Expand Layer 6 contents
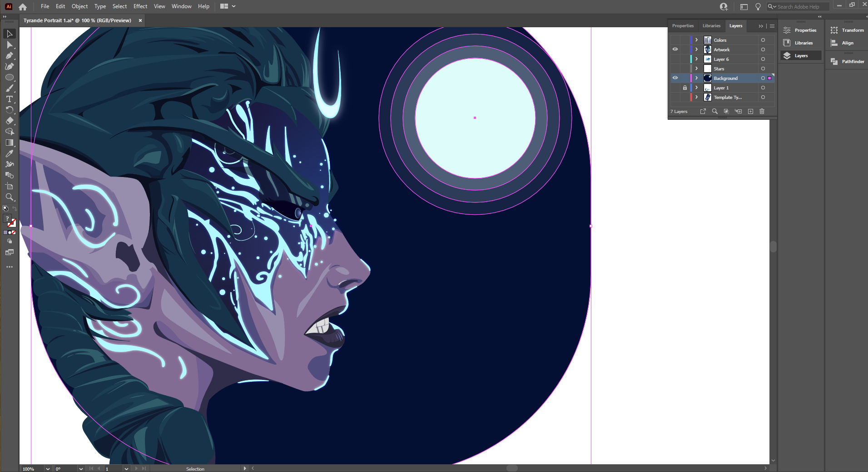 click(696, 59)
